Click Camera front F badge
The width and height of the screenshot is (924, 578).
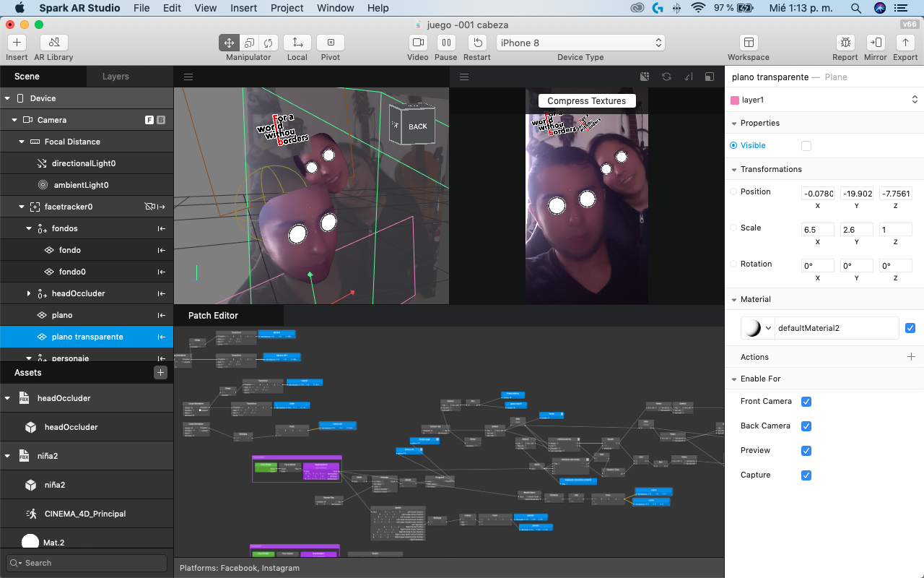pos(149,120)
